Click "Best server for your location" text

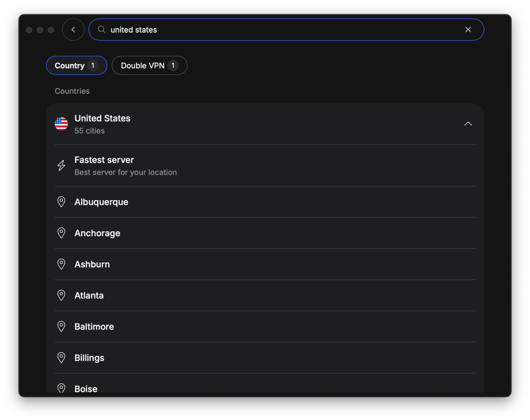[x=126, y=172]
